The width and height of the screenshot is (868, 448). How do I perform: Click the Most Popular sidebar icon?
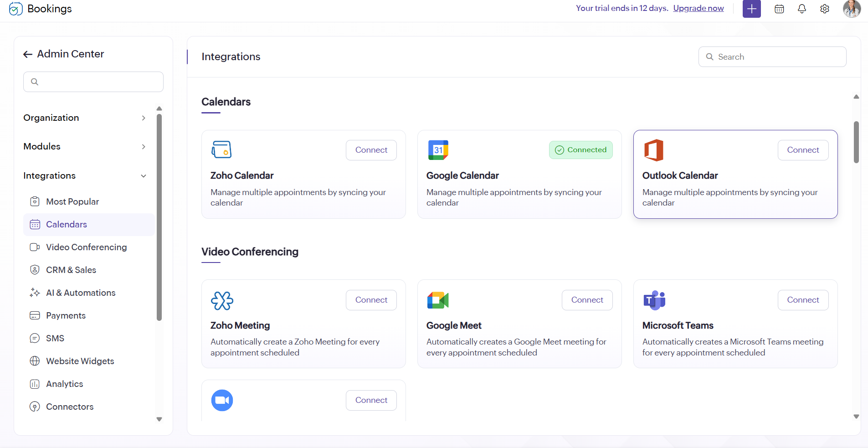(35, 201)
